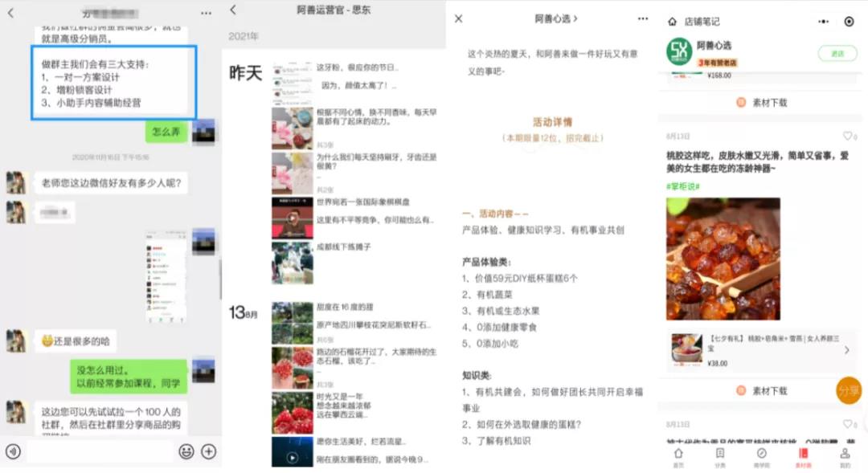
Task: Tap the mini-program capsule circle icon
Action: (849, 21)
